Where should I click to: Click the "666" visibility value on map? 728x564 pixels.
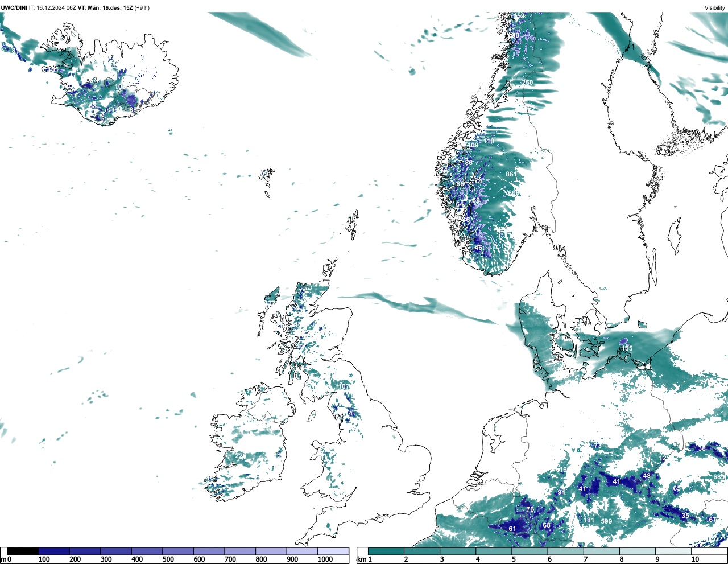coord(513,194)
